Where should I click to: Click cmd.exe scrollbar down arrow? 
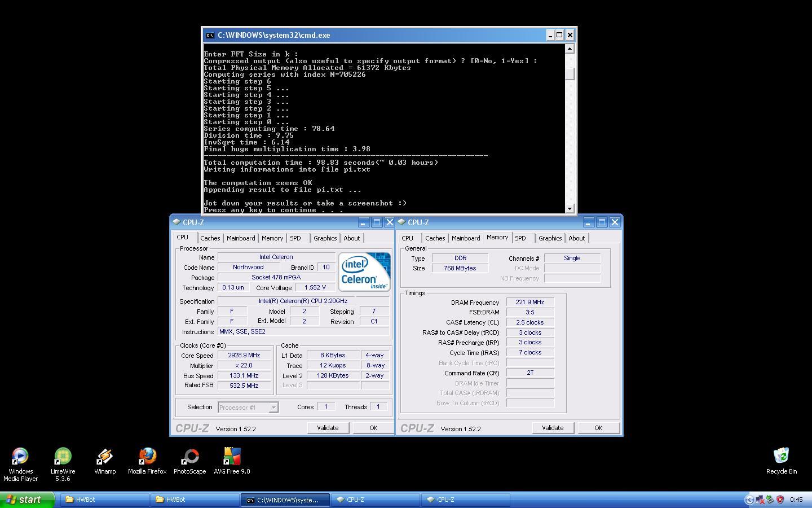click(x=570, y=208)
